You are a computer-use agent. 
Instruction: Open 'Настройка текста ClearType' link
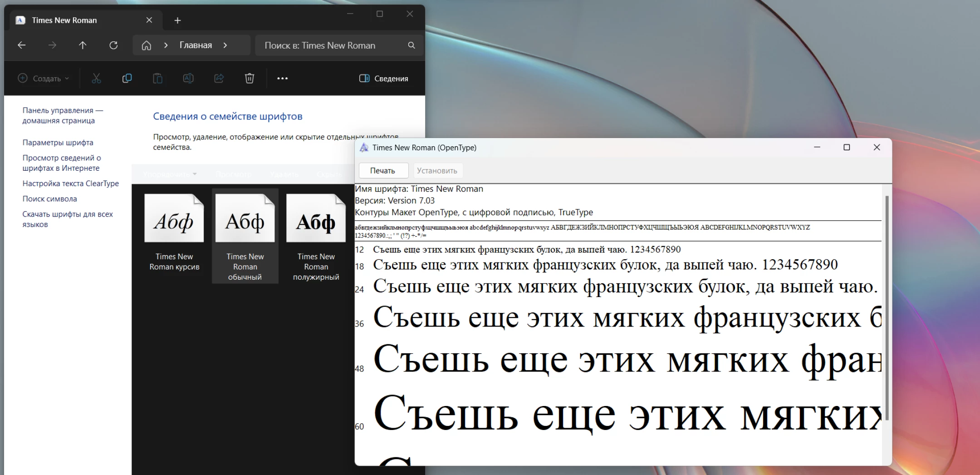(71, 183)
